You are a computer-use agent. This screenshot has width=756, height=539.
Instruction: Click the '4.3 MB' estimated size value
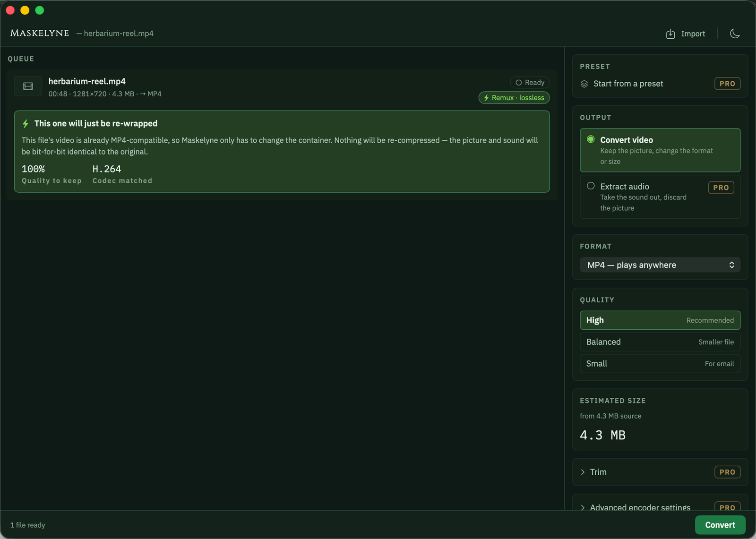602,435
